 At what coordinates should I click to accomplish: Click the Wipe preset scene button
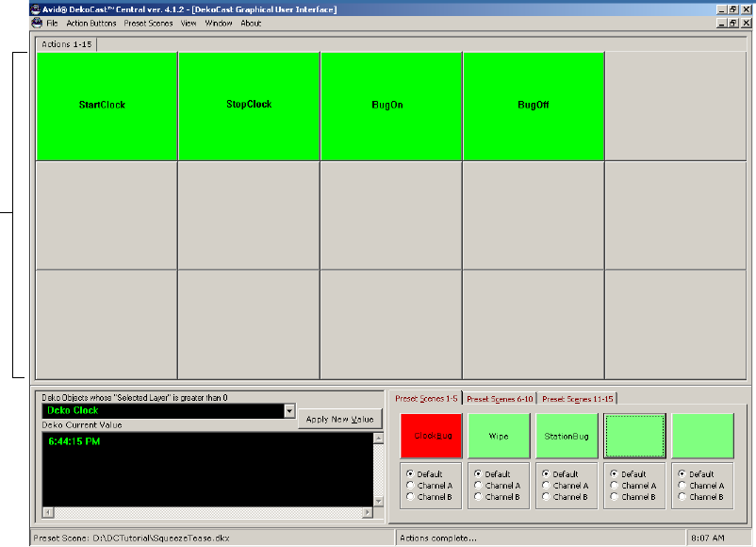pos(499,436)
